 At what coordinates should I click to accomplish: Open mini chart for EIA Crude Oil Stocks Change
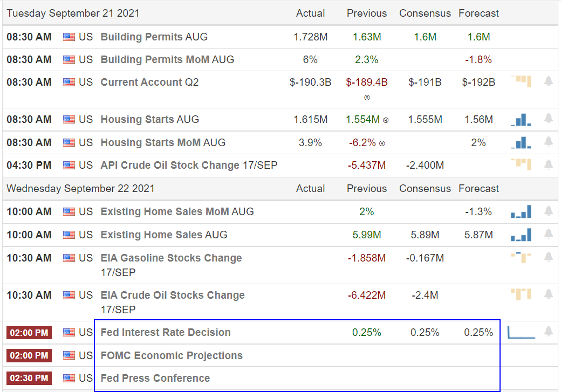[x=521, y=294]
